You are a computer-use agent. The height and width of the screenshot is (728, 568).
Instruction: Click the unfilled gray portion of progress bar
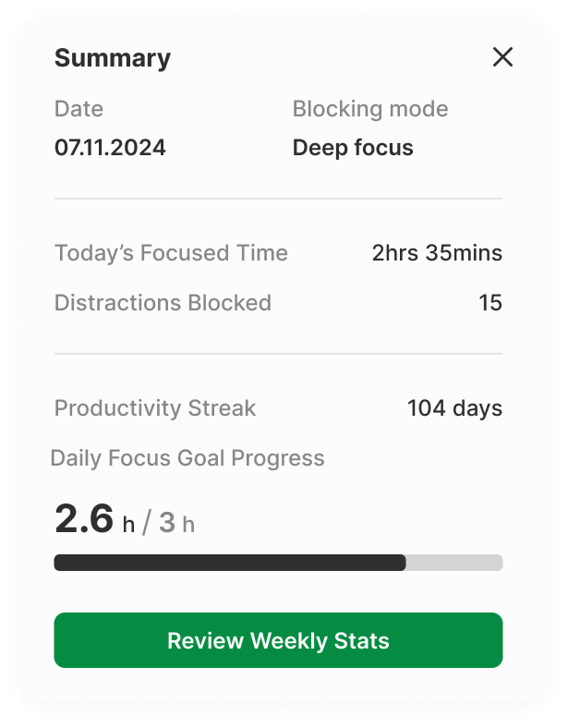coord(454,563)
